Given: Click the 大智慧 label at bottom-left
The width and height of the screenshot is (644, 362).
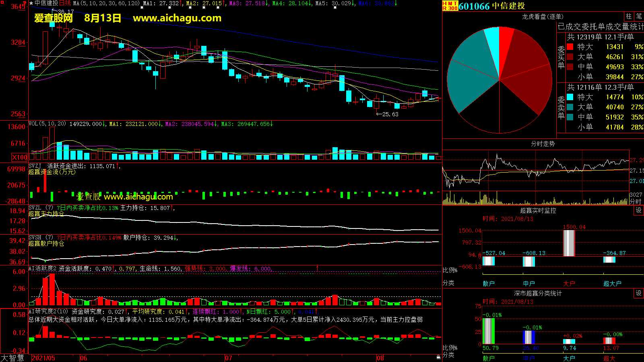Looking at the screenshot, I should (x=12, y=358).
